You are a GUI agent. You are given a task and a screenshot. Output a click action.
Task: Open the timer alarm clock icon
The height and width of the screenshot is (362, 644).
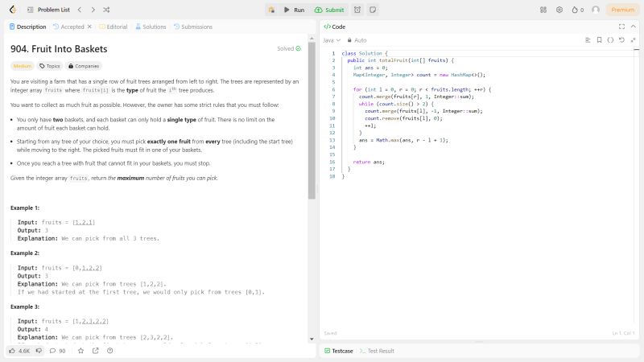click(x=357, y=10)
